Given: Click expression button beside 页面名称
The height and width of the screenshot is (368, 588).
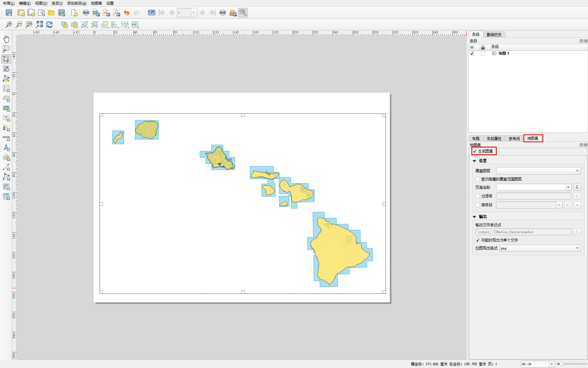Looking at the screenshot, I should [577, 187].
